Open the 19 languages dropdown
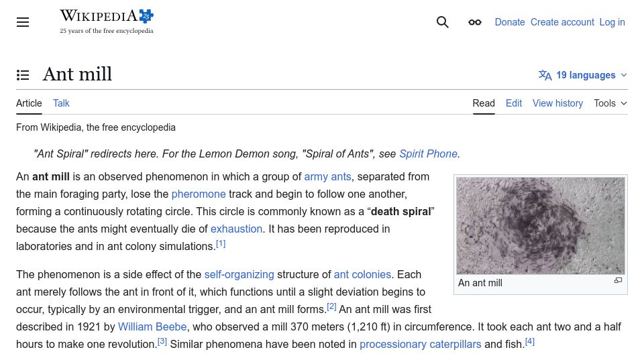This screenshot has height=362, width=644. point(583,75)
